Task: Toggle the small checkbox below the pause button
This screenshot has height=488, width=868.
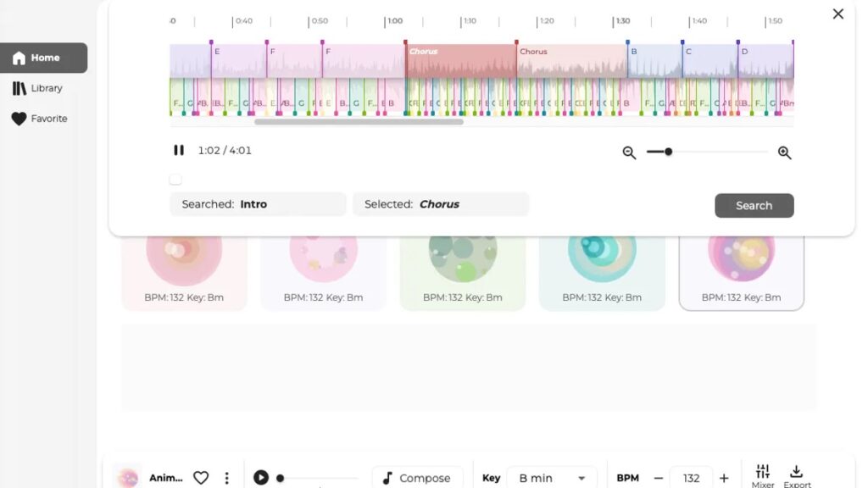Action: (175, 179)
